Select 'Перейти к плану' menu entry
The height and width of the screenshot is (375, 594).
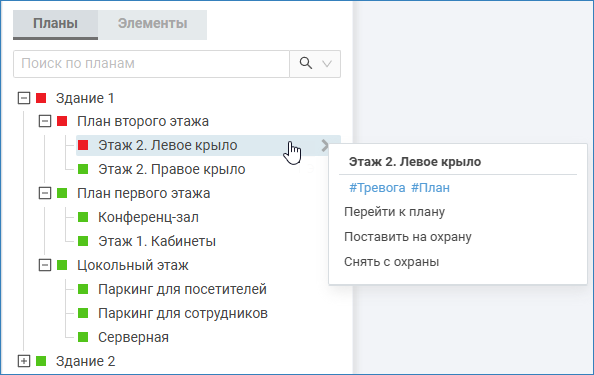394,212
